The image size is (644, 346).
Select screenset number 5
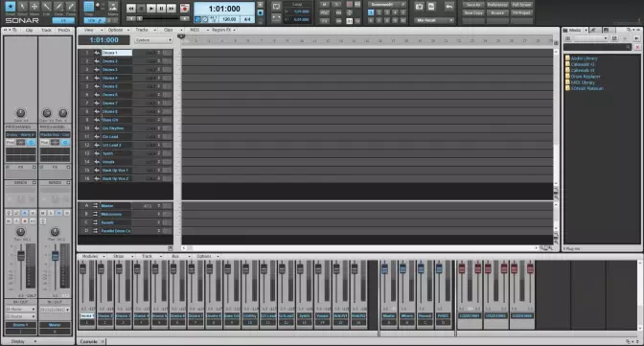point(402,12)
